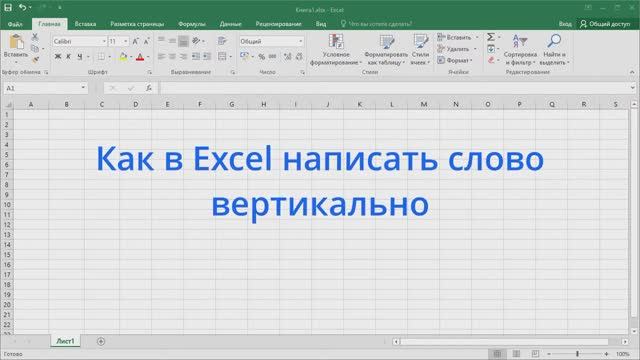Open the font size 11 dropdown
This screenshot has height=360, width=640.
125,41
